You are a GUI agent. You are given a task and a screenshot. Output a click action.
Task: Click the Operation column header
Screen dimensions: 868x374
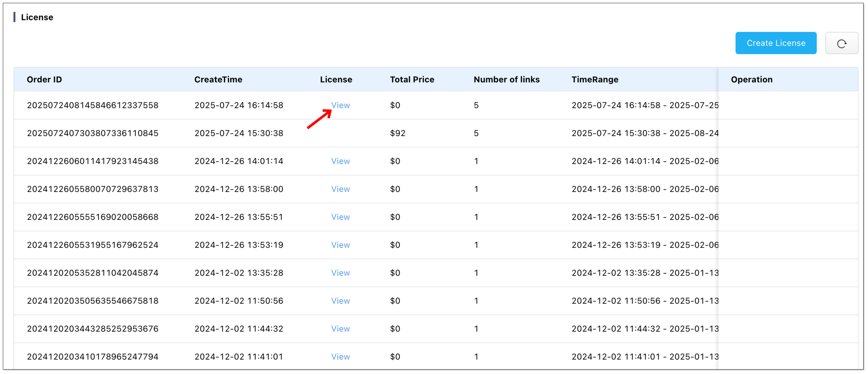coord(751,80)
